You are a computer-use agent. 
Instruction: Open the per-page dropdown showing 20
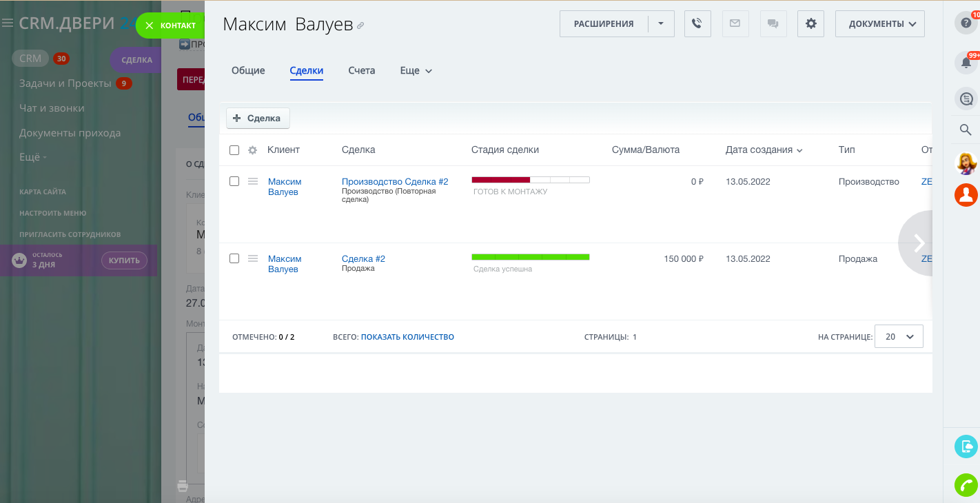(898, 336)
